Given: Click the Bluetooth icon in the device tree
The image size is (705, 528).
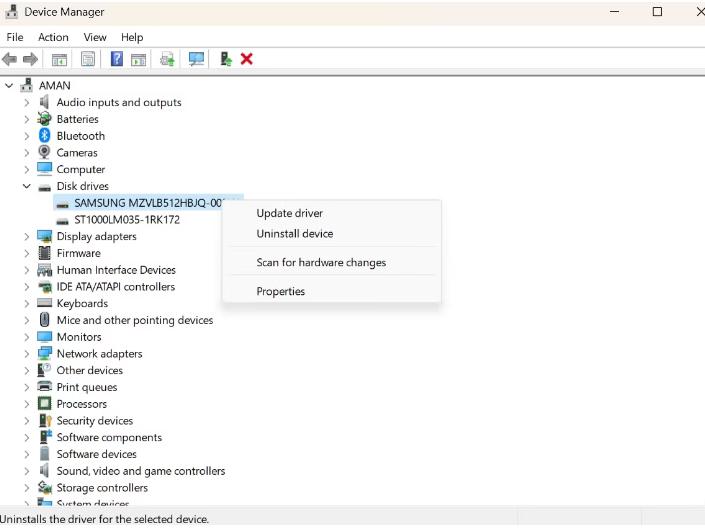Looking at the screenshot, I should (44, 136).
